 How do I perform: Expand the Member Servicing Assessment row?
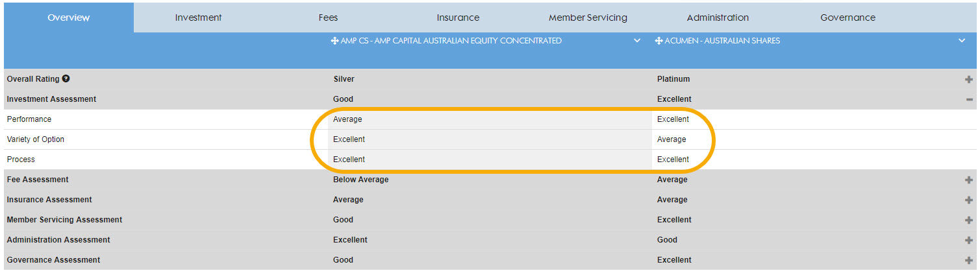point(969,220)
